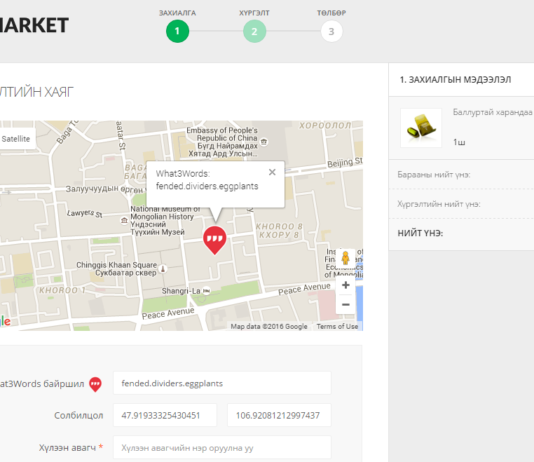The height and width of the screenshot is (462, 534).
Task: Click the Lawyers St label on map
Action: point(84,213)
